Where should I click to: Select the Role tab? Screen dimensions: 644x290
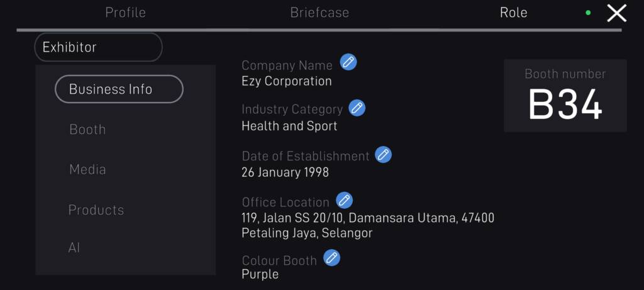[513, 13]
